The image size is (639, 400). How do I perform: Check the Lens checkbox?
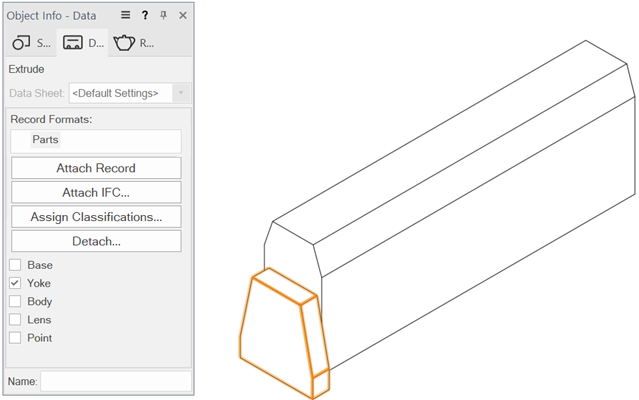15,320
